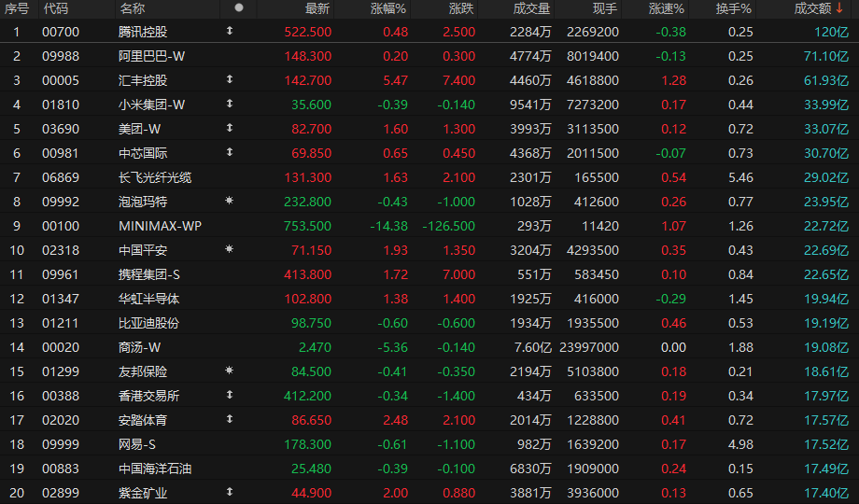Screen dimensions: 859x504
Task: Click the up-down marker icon beside 紫金矿业
Action: coord(230,491)
